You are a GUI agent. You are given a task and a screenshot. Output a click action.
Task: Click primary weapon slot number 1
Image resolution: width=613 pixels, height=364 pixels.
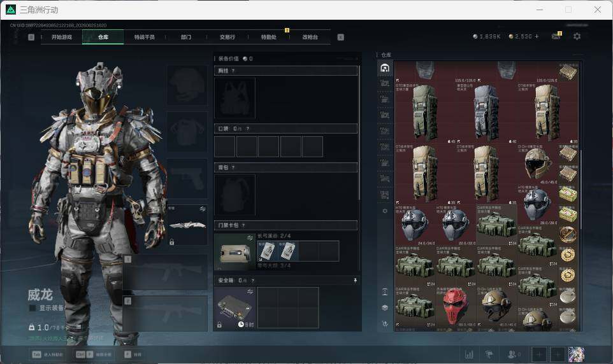coord(166,272)
